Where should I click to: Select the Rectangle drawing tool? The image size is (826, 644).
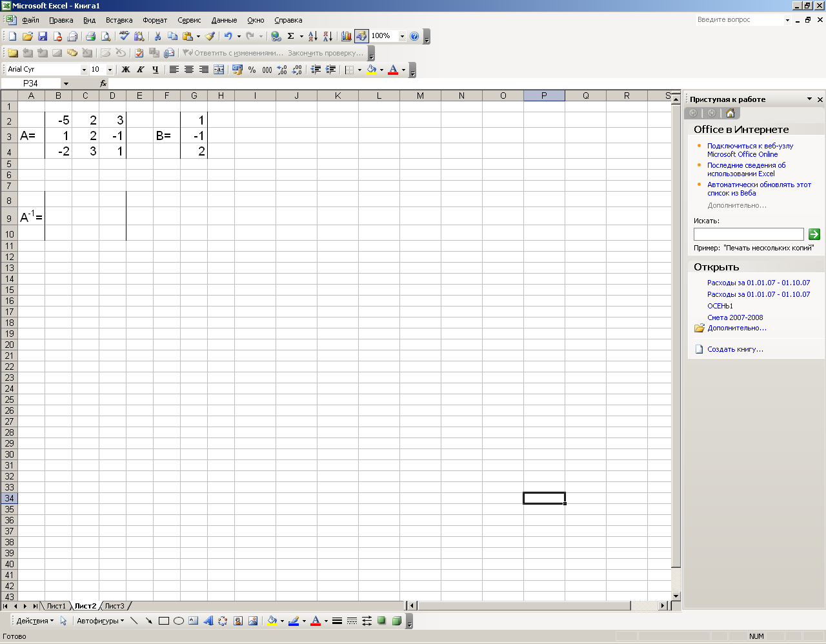(x=164, y=621)
